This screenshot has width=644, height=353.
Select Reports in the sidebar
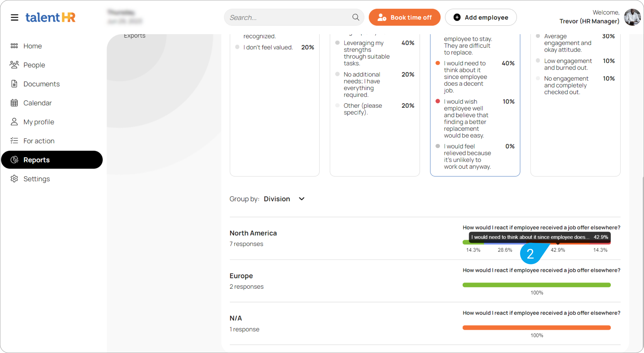coord(36,160)
